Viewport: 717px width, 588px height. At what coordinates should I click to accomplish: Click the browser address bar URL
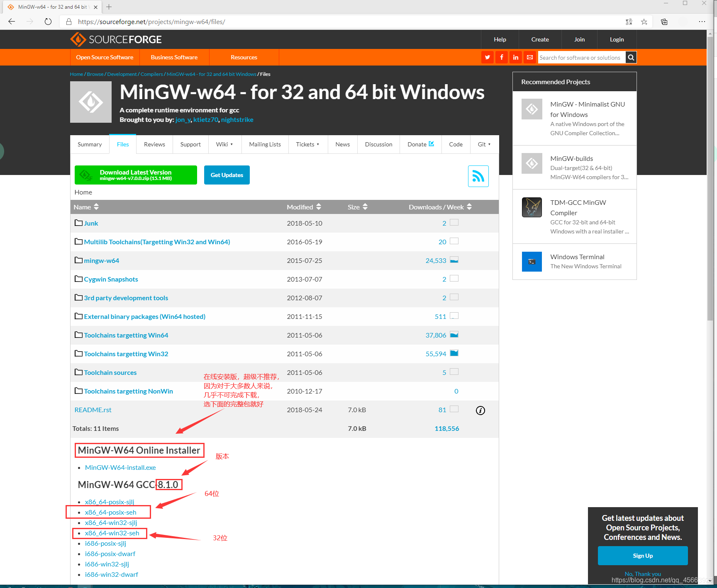151,22
